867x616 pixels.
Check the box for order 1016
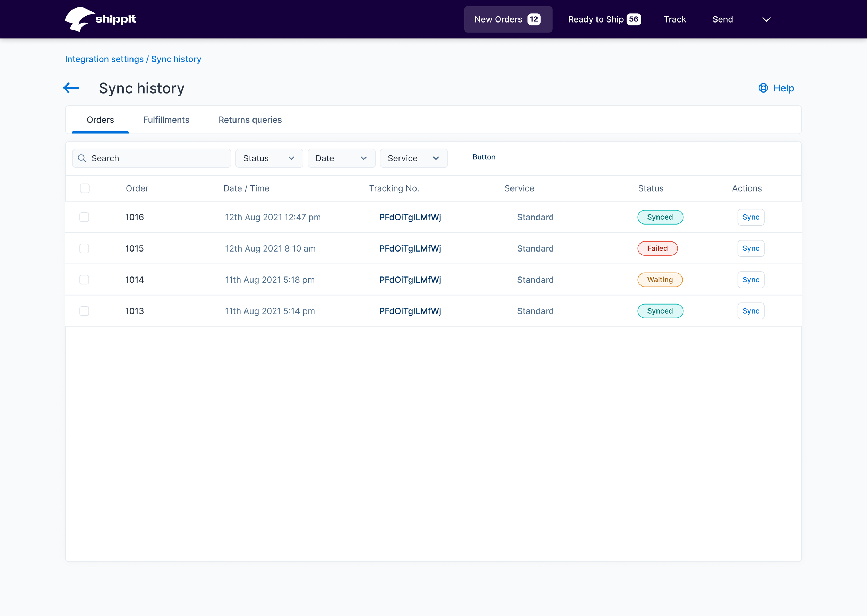click(84, 217)
